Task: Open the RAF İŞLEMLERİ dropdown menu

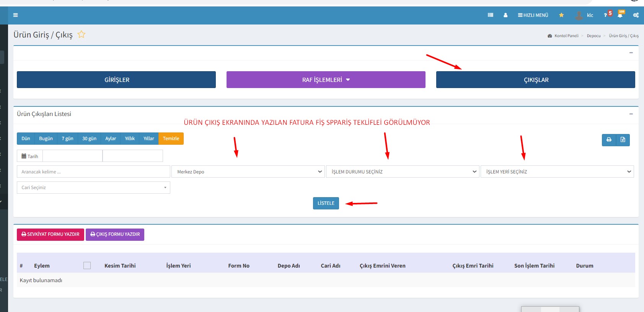Action: (x=326, y=80)
